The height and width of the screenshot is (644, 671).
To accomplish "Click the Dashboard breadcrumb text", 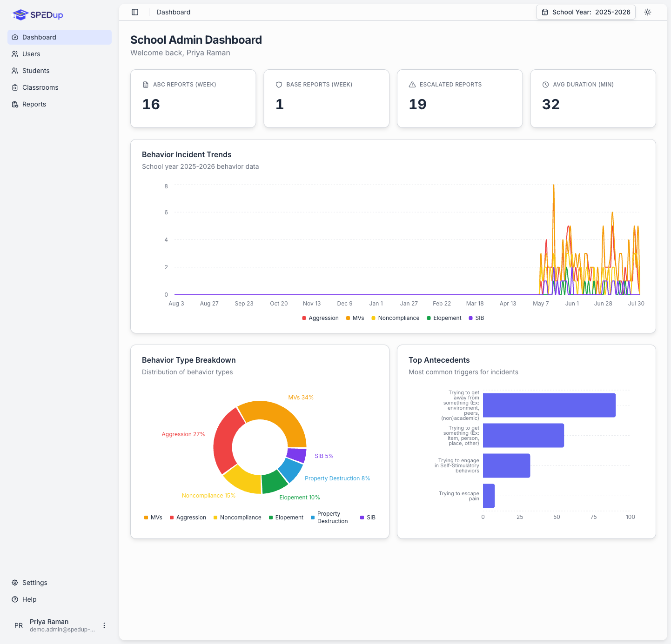I will click(174, 12).
